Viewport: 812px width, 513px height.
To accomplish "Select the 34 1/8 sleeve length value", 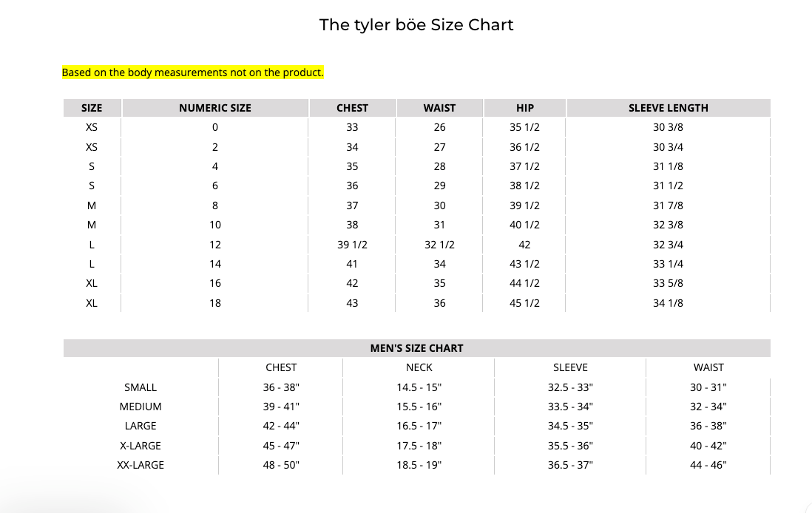I will click(668, 303).
